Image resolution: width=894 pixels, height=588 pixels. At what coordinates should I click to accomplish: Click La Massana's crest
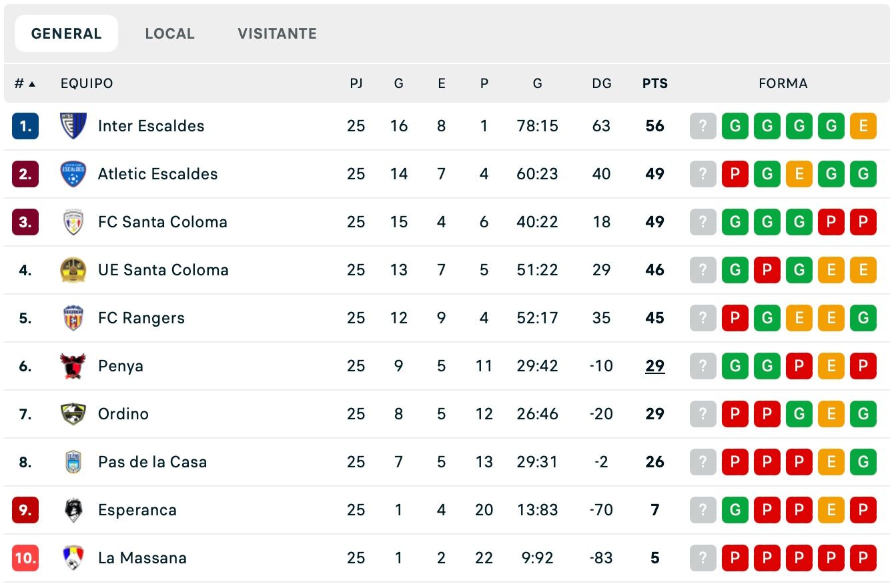pos(73,557)
